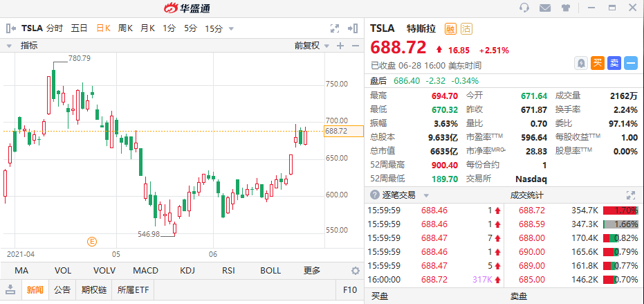This screenshot has width=644, height=304.
Task: Select 日K daily candlestick
Action: 104,28
